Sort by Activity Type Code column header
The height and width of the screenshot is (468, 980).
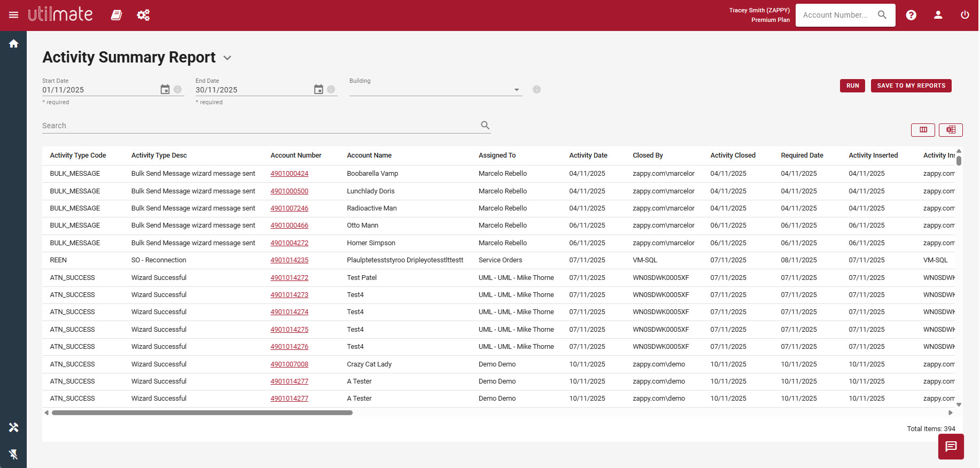click(78, 155)
